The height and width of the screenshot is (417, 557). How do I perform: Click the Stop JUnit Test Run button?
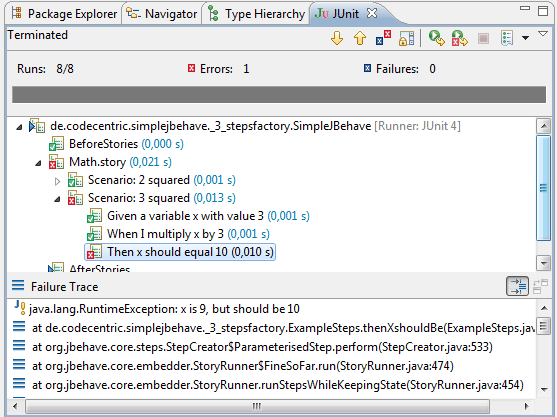[483, 38]
